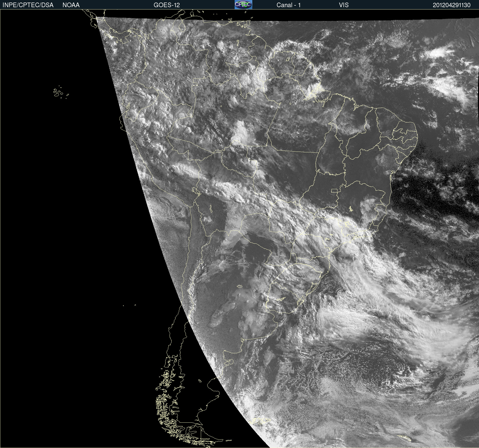Select the INPE/CPTEC/DSA header label
Screen dimensions: 479x448
[28, 5]
